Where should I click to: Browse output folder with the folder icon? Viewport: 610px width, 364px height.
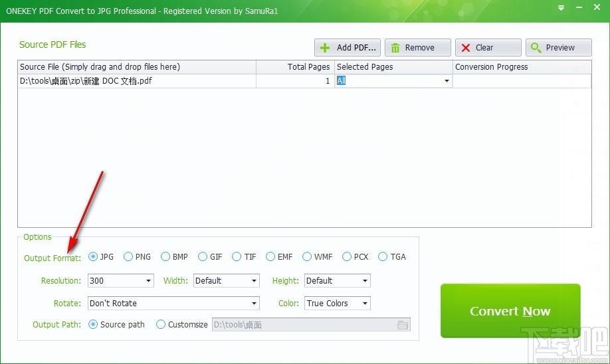tap(403, 325)
